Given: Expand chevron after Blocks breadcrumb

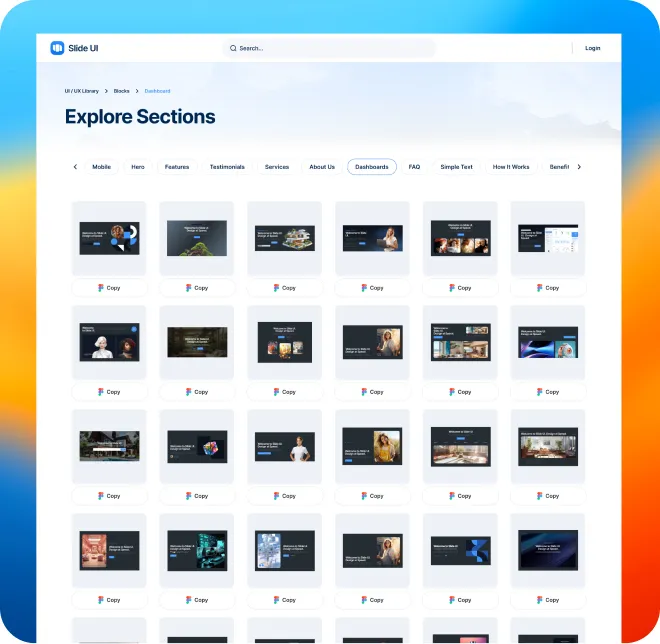Looking at the screenshot, I should (137, 91).
